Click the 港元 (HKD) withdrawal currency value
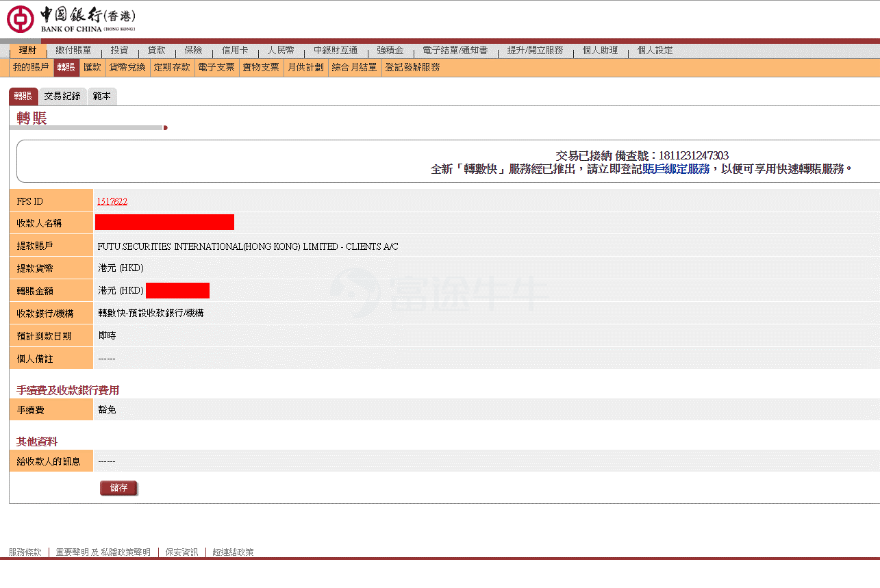Screen dimensions: 880x588 tap(121, 268)
